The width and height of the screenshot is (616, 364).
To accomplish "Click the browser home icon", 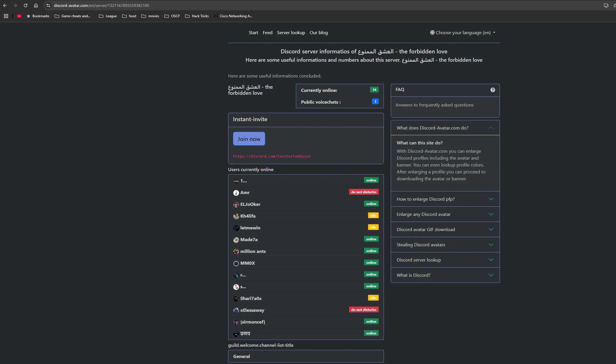I will (36, 5).
